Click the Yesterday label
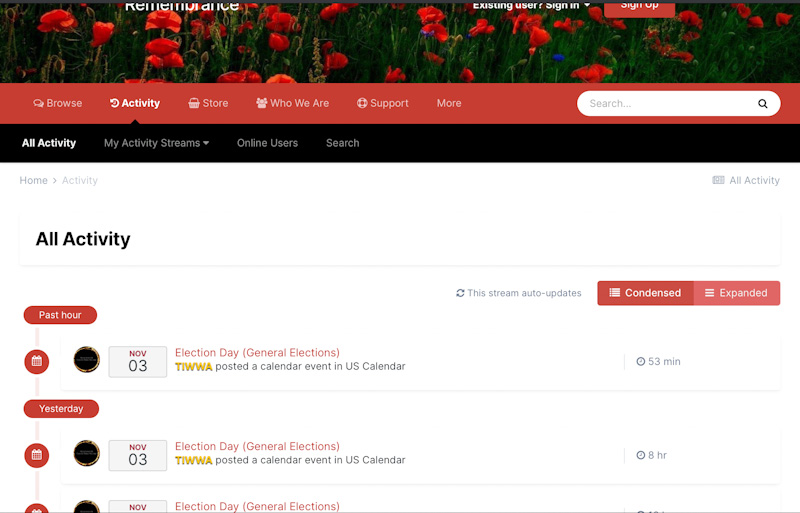Screen dimensions: 800x513 [61, 409]
